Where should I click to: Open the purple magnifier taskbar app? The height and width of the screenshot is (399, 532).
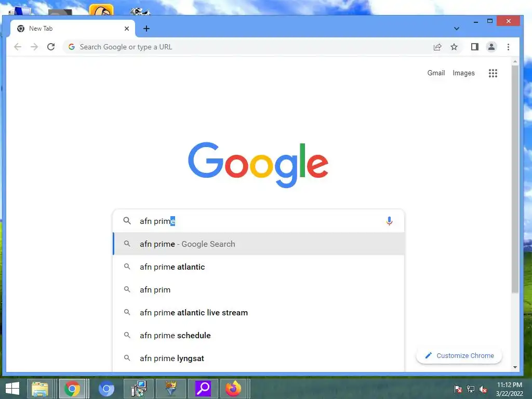(x=203, y=389)
